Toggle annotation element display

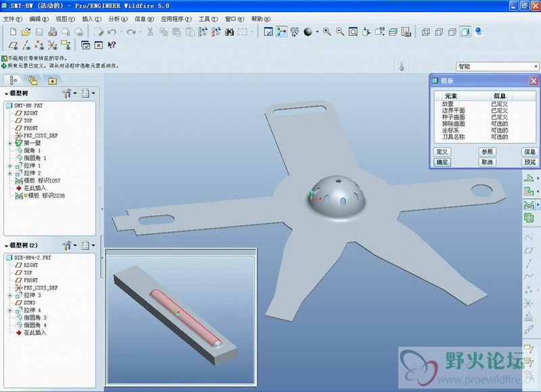pyautogui.click(x=66, y=45)
